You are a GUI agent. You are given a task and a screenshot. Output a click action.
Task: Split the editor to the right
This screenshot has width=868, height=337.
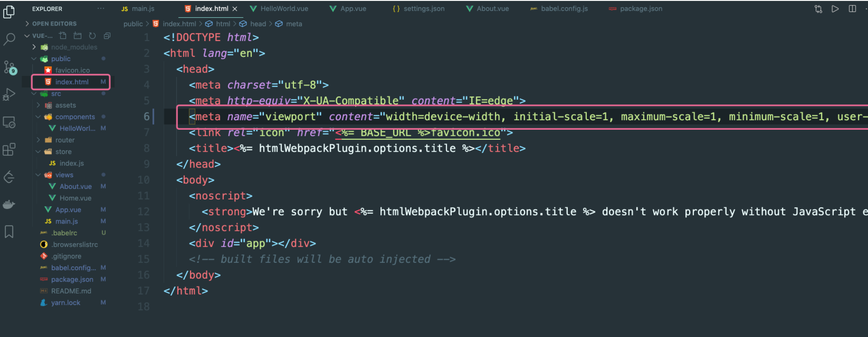pyautogui.click(x=853, y=9)
